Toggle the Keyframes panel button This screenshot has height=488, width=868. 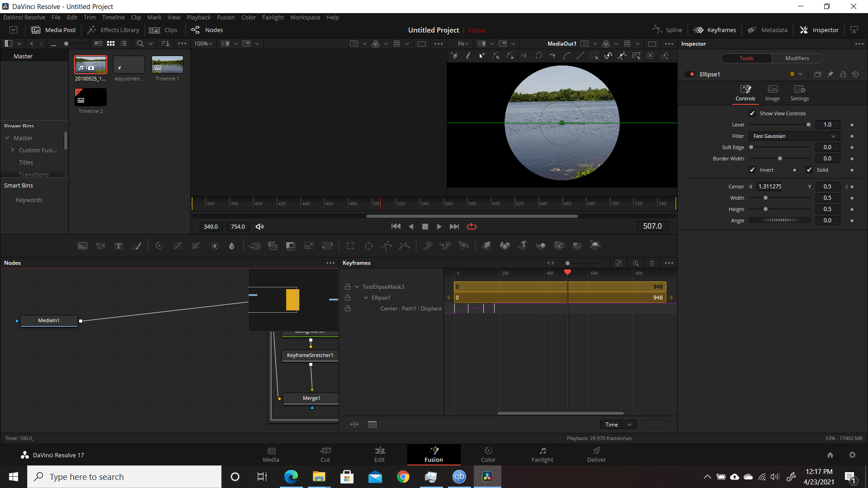click(x=715, y=30)
